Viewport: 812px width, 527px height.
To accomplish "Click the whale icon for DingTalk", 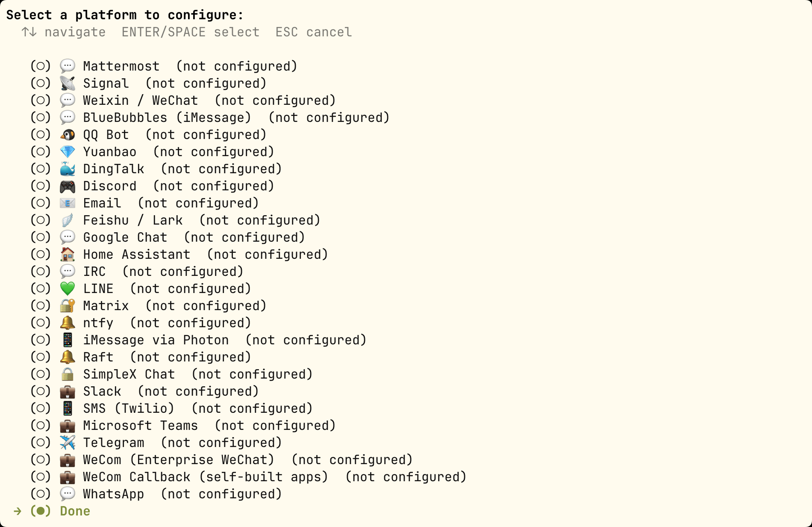I will coord(68,169).
